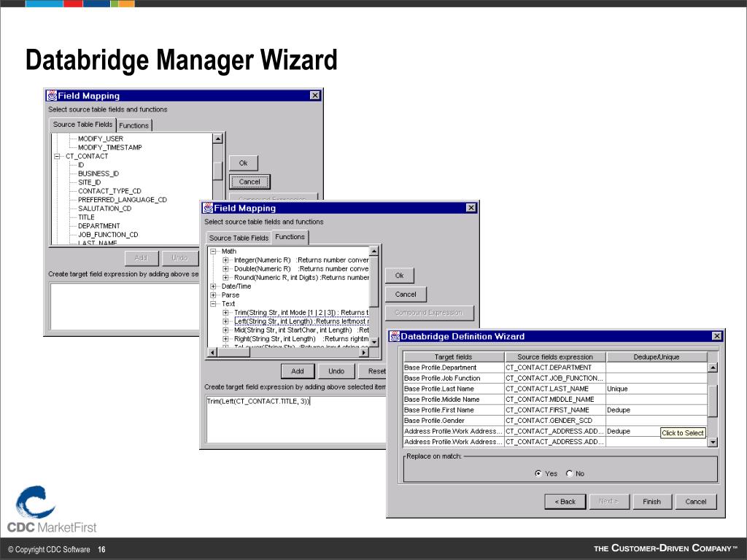Click scroll left arrow in functions tree
This screenshot has height=560, width=747.
213,352
